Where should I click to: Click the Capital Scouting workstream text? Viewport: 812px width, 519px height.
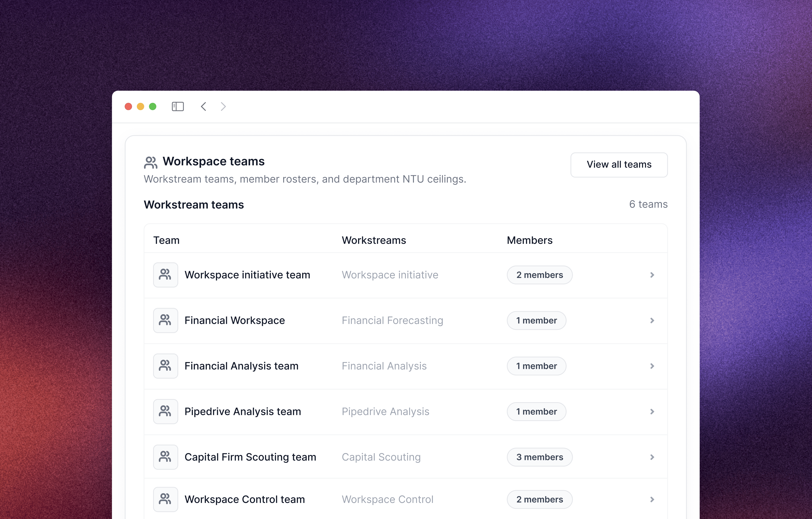tap(381, 457)
